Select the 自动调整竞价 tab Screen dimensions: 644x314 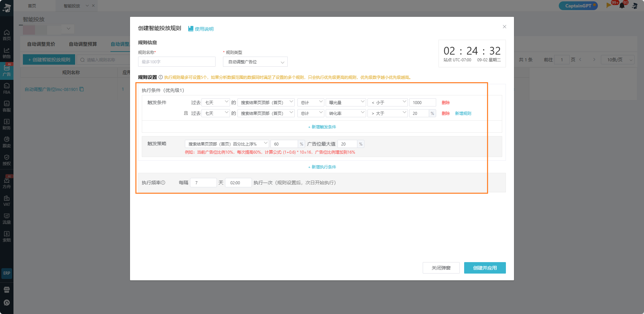pos(41,44)
